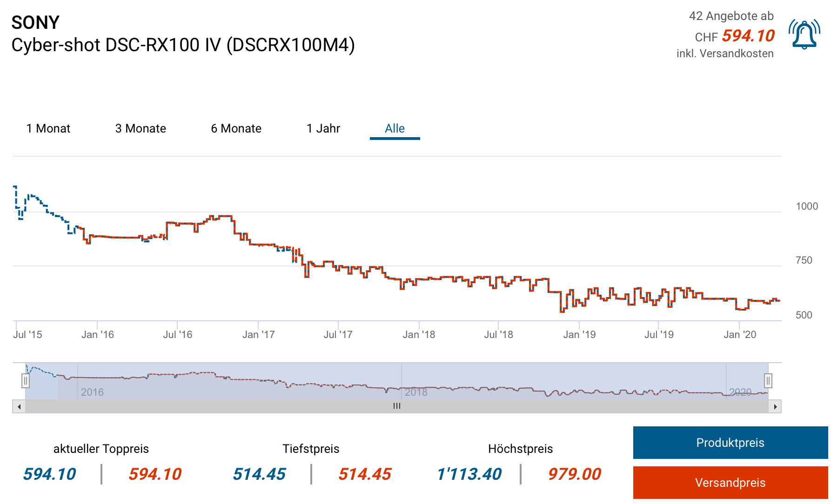The image size is (831, 504).
Task: Select the 1 Monat time range
Action: click(x=48, y=128)
